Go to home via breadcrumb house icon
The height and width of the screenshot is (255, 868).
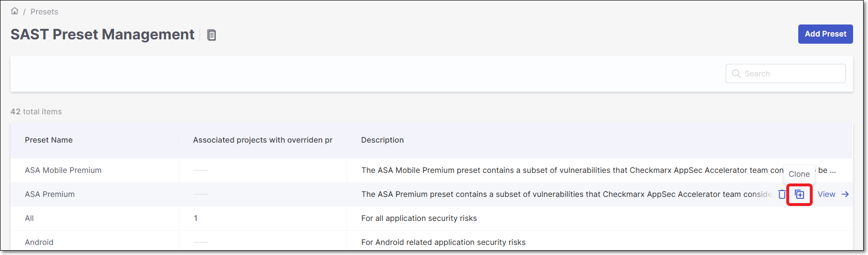pyautogui.click(x=14, y=11)
